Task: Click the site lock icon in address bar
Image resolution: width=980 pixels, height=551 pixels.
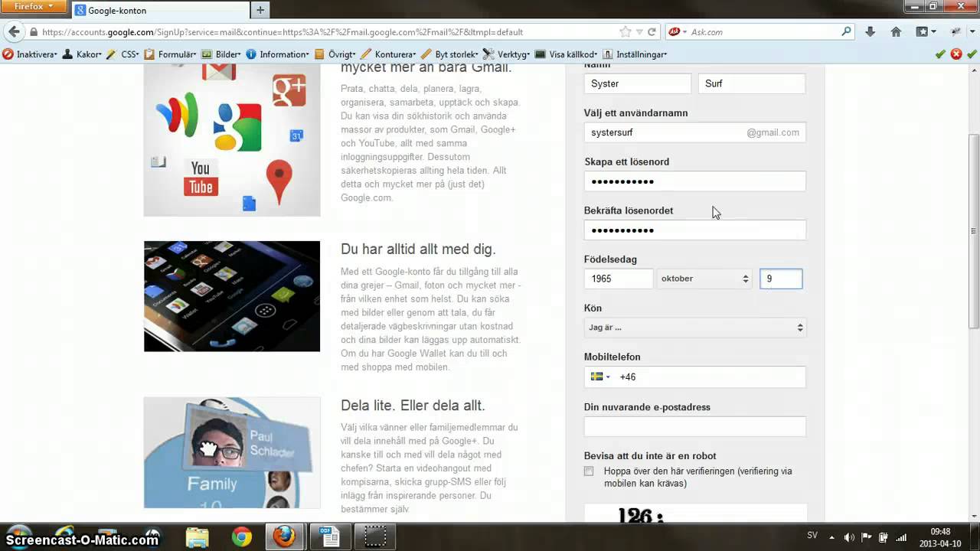Action: pos(34,32)
